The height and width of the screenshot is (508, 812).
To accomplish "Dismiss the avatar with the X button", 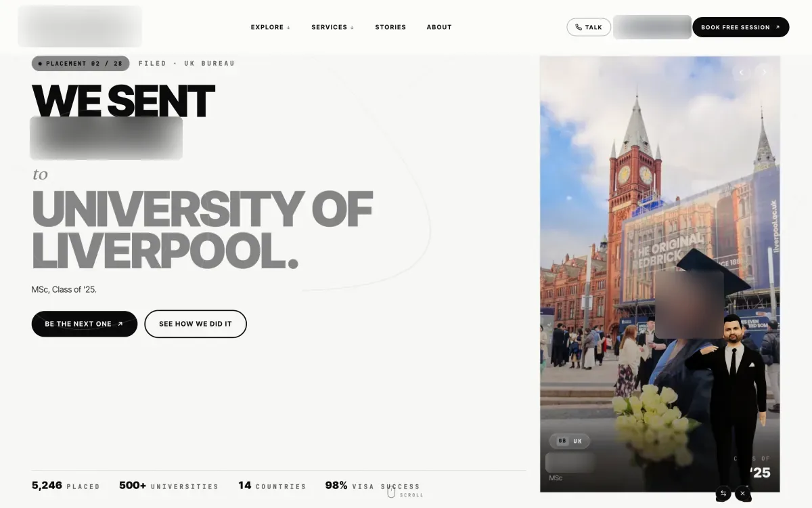I will 743,494.
